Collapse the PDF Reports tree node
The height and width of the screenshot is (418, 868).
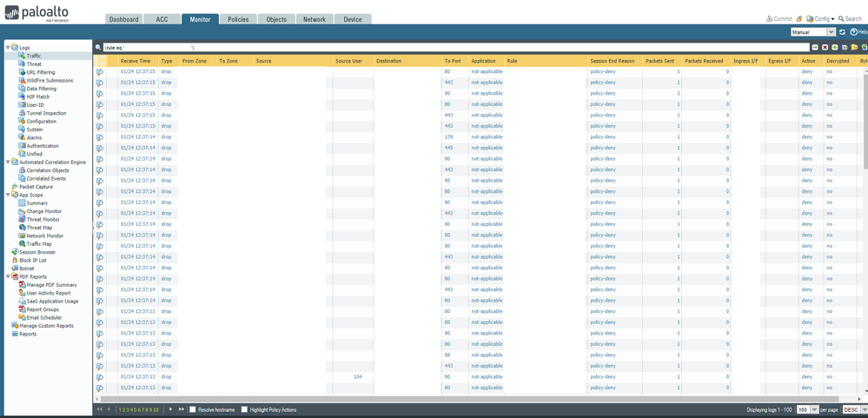click(x=8, y=276)
